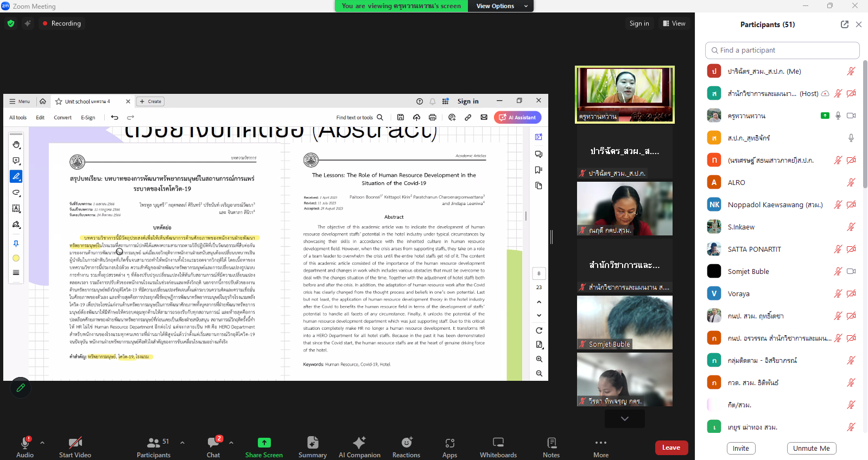The width and height of the screenshot is (868, 460).
Task: Open the Acrobat apps grid icon
Action: [x=446, y=101]
